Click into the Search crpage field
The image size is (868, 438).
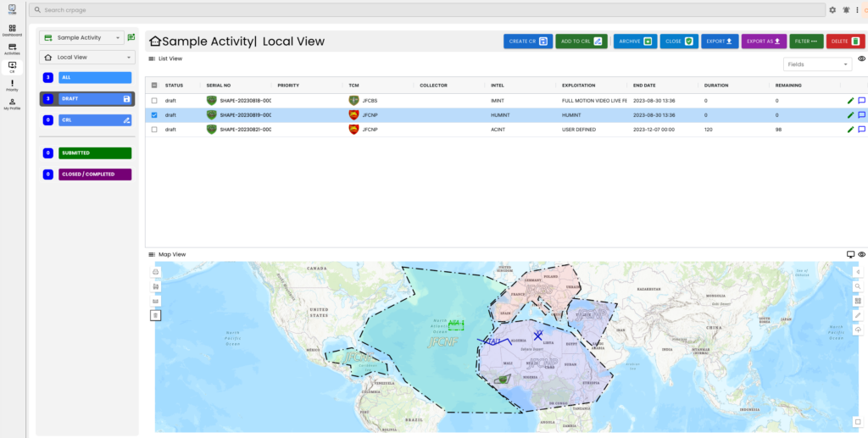point(424,10)
